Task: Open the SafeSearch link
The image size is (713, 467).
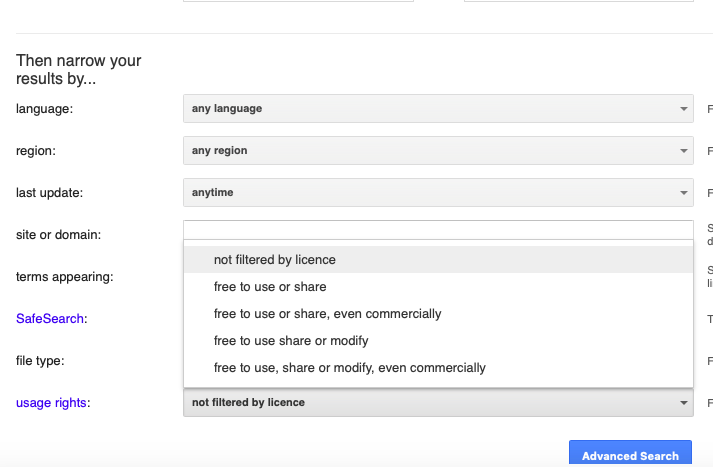Action: [50, 319]
